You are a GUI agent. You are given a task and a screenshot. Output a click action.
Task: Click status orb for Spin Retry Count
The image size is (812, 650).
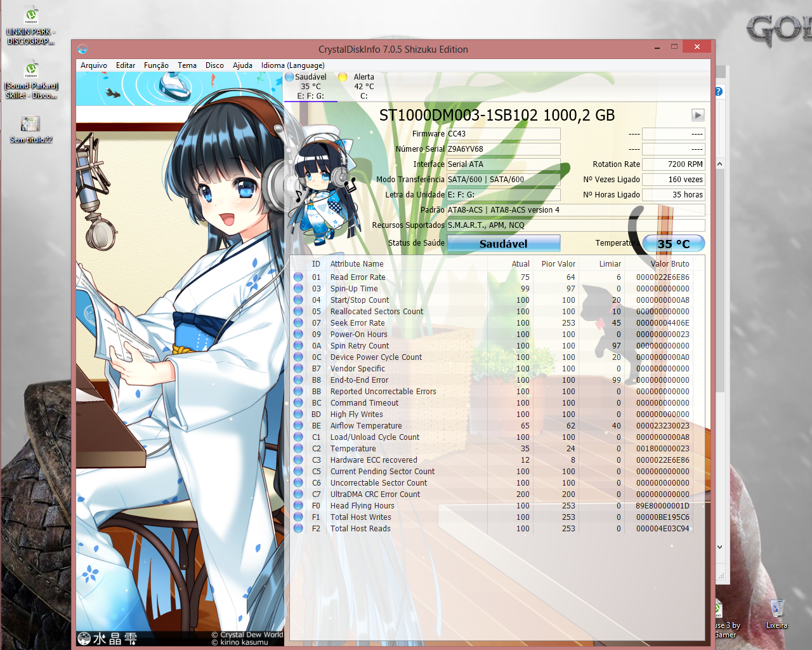pos(298,346)
